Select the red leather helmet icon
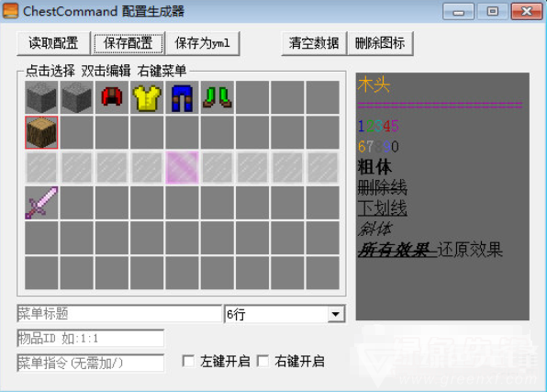547x392 pixels. click(112, 97)
